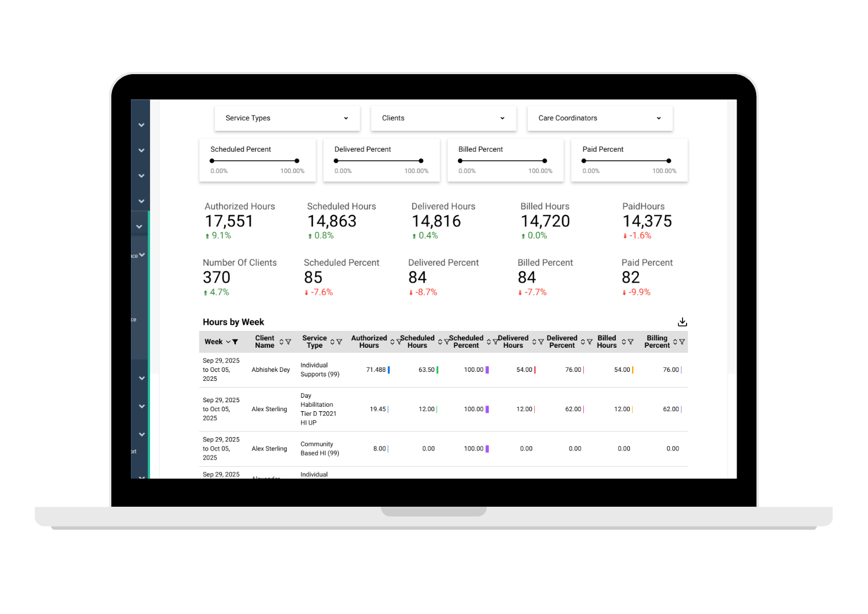868x614 pixels.
Task: Download the Hours by Week table
Action: pyautogui.click(x=682, y=322)
